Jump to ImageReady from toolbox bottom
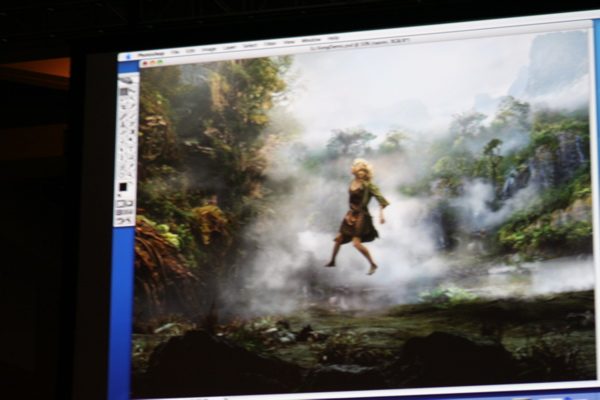Screen dimensions: 600x400 tap(125, 220)
